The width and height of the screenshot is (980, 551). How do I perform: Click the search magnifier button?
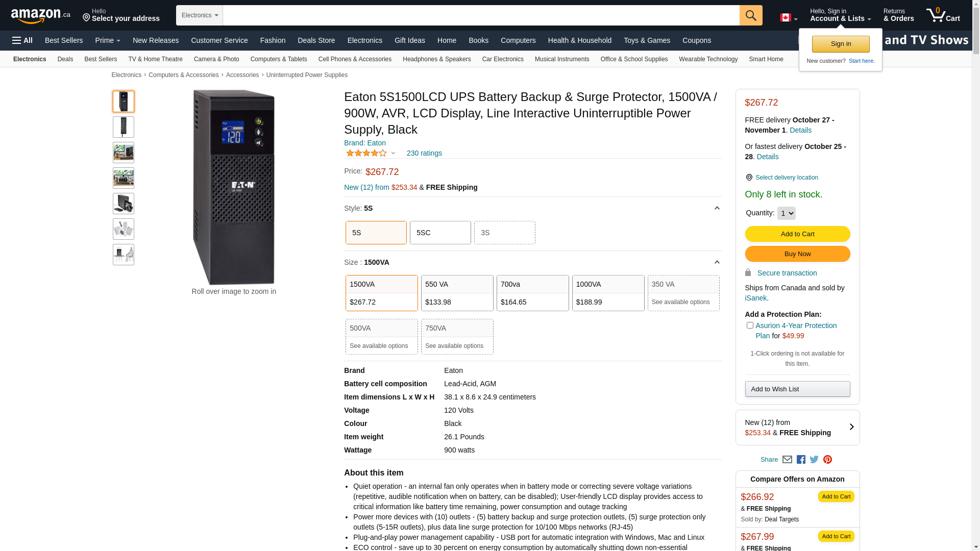750,15
